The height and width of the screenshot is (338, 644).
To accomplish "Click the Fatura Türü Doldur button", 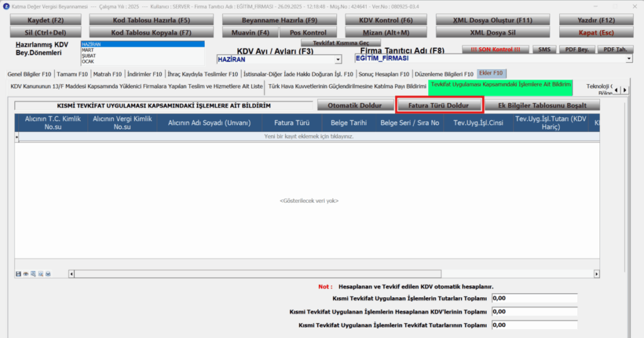I will [438, 106].
